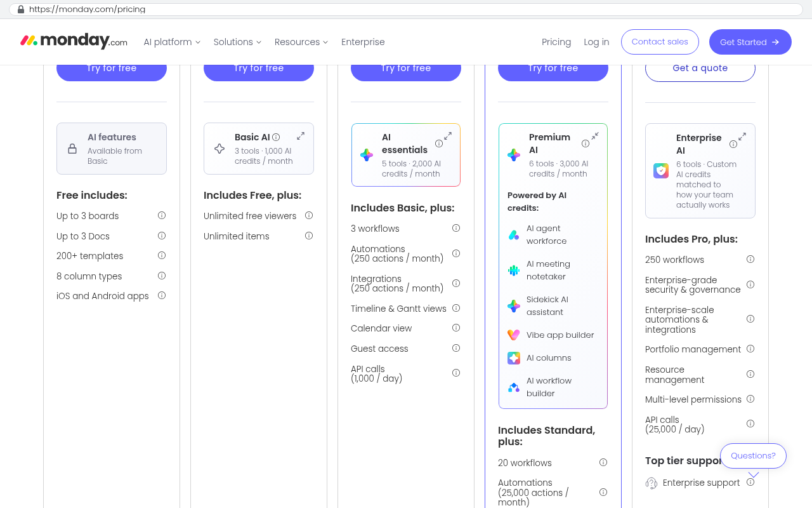Open info for Portfolio management
Image resolution: width=812 pixels, height=508 pixels.
point(750,349)
